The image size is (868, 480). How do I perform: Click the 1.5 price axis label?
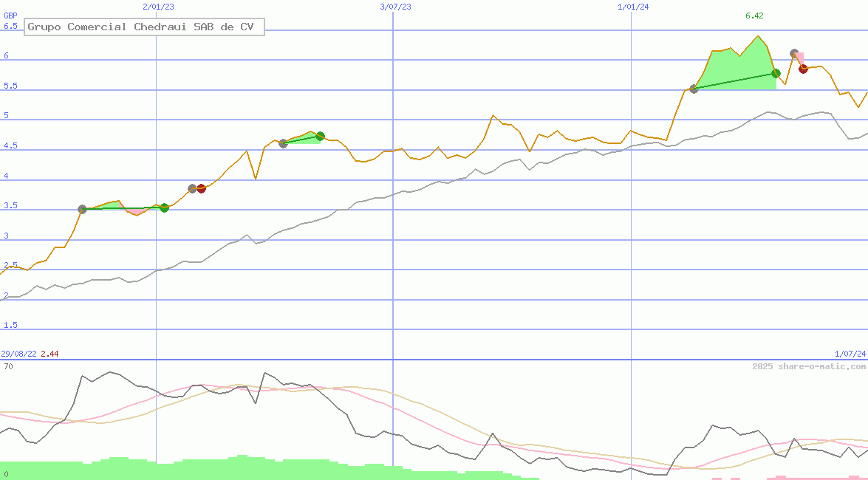10,325
